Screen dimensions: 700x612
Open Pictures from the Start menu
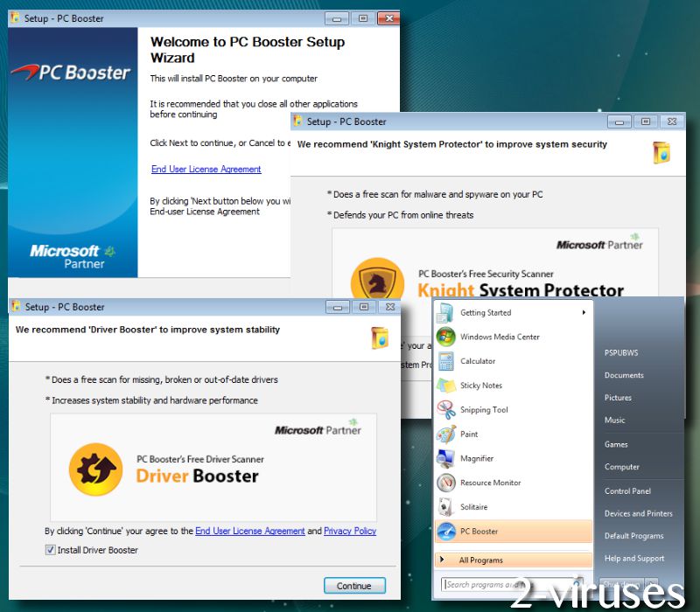[x=618, y=398]
